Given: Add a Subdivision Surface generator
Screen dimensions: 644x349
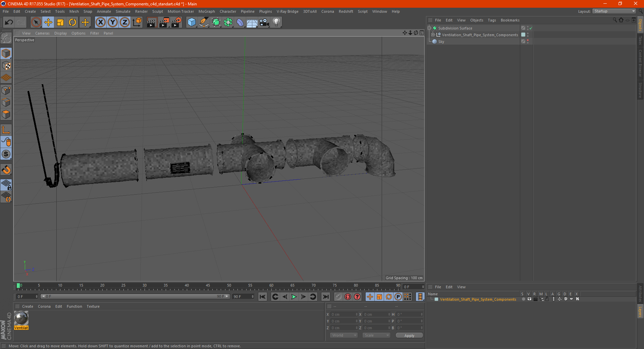Looking at the screenshot, I should pyautogui.click(x=216, y=22).
